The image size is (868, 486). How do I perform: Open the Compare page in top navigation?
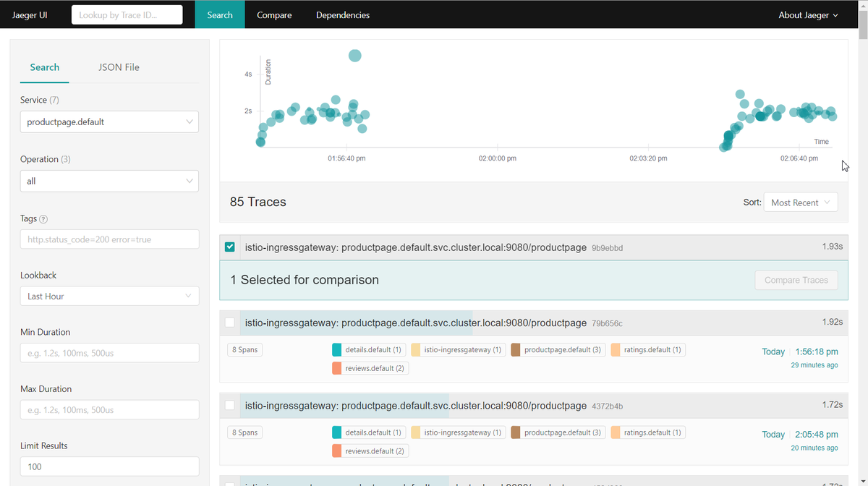[274, 14]
